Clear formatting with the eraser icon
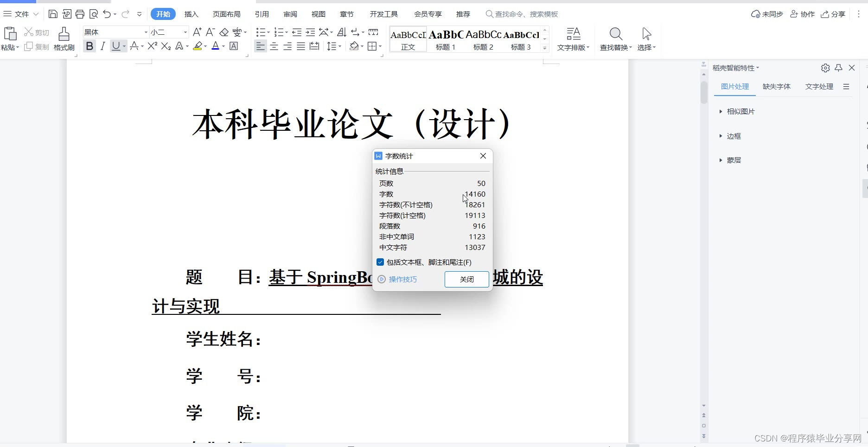Image resolution: width=868 pixels, height=447 pixels. [x=224, y=32]
